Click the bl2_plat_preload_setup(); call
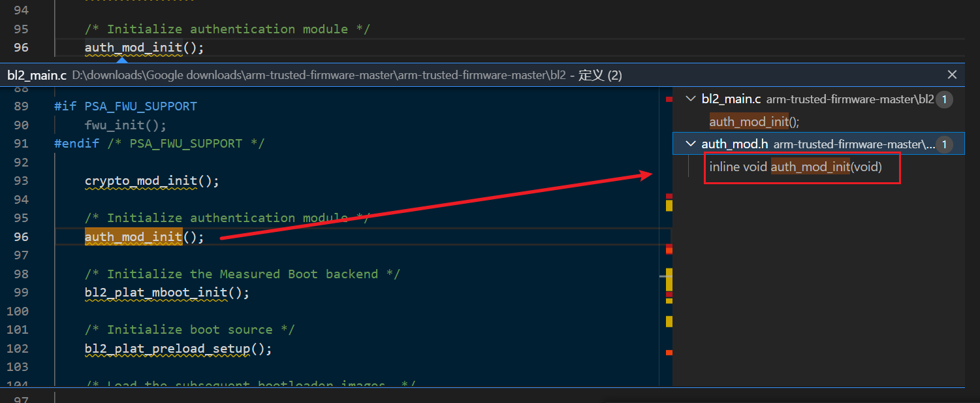Screen dimensions: 980x403 coord(178,349)
